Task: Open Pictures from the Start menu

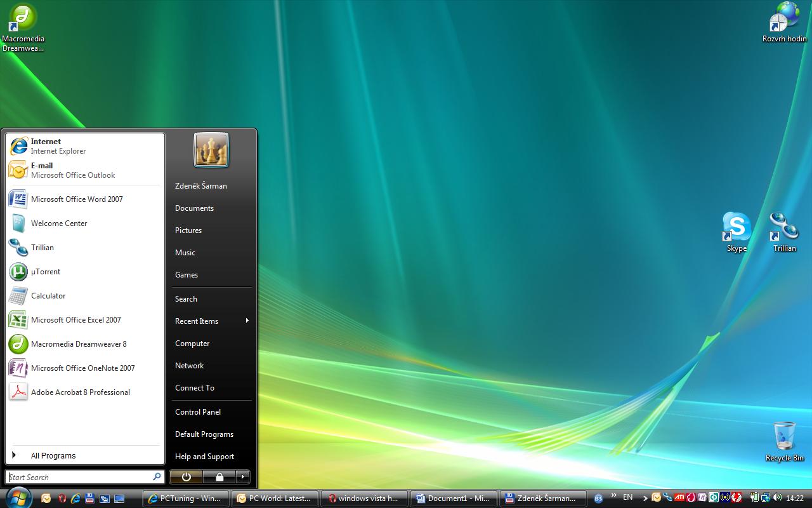Action: coord(211,231)
